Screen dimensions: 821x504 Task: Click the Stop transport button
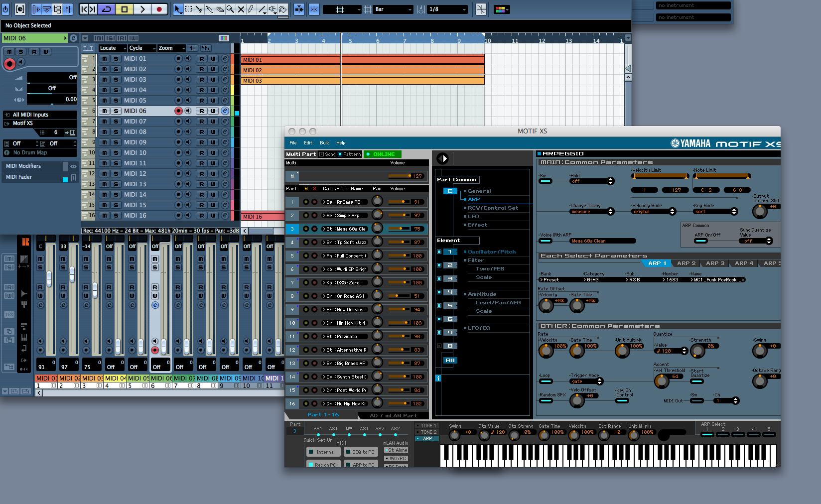124,9
